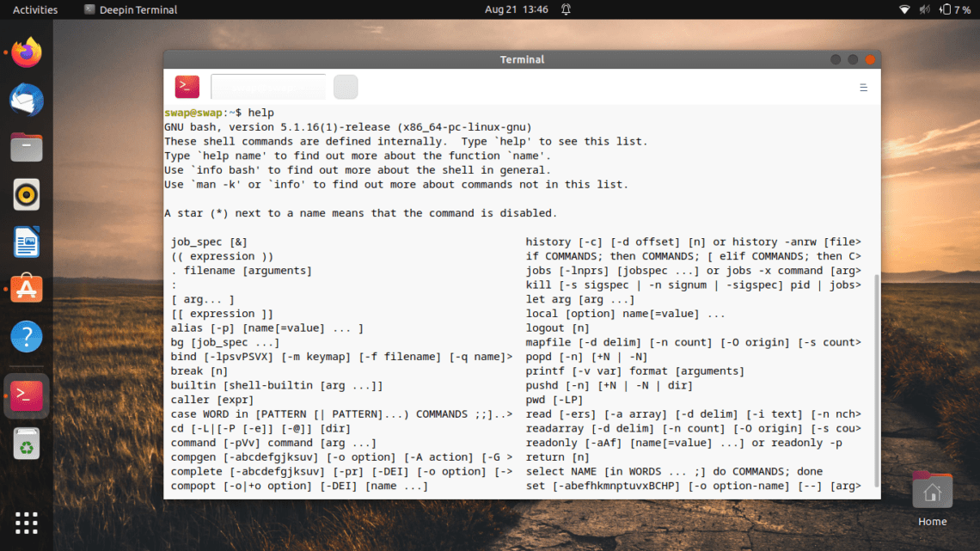980x551 pixels.
Task: Open the calendar via the date display
Action: 516,9
